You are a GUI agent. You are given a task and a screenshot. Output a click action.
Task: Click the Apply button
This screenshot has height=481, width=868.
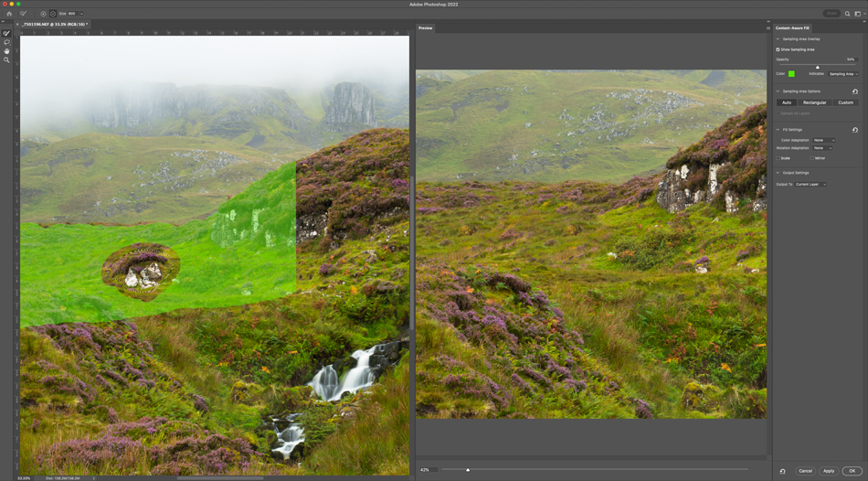click(x=829, y=471)
